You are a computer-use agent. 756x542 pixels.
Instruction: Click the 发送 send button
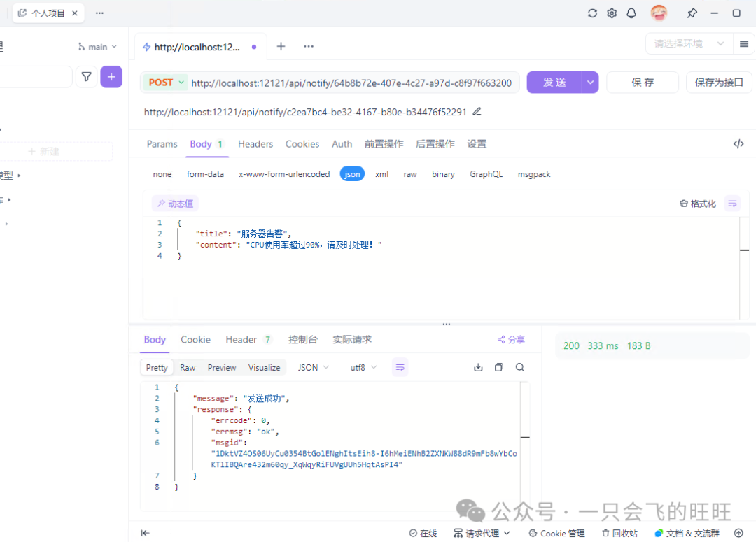pyautogui.click(x=554, y=83)
